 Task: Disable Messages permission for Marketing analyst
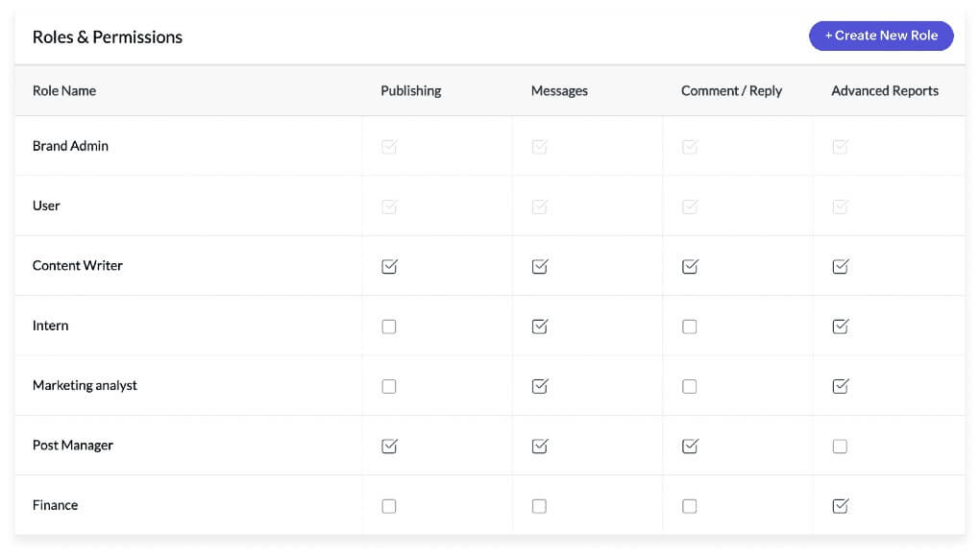(x=539, y=386)
